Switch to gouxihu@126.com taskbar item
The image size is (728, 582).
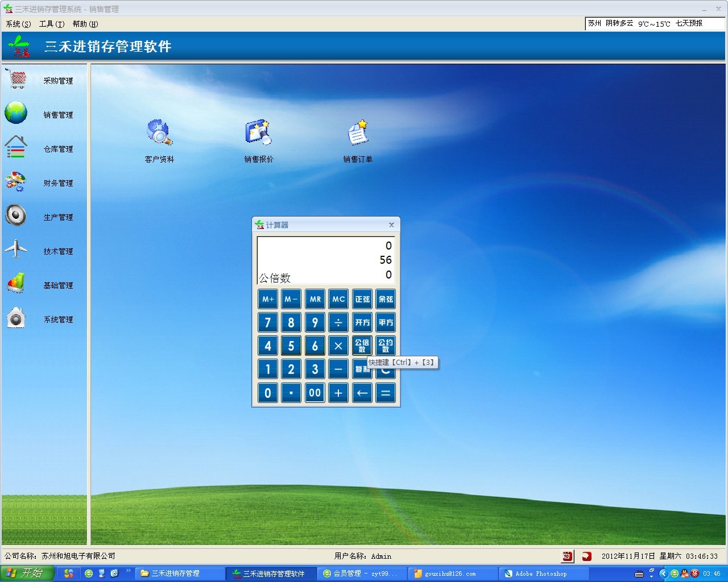click(x=453, y=573)
